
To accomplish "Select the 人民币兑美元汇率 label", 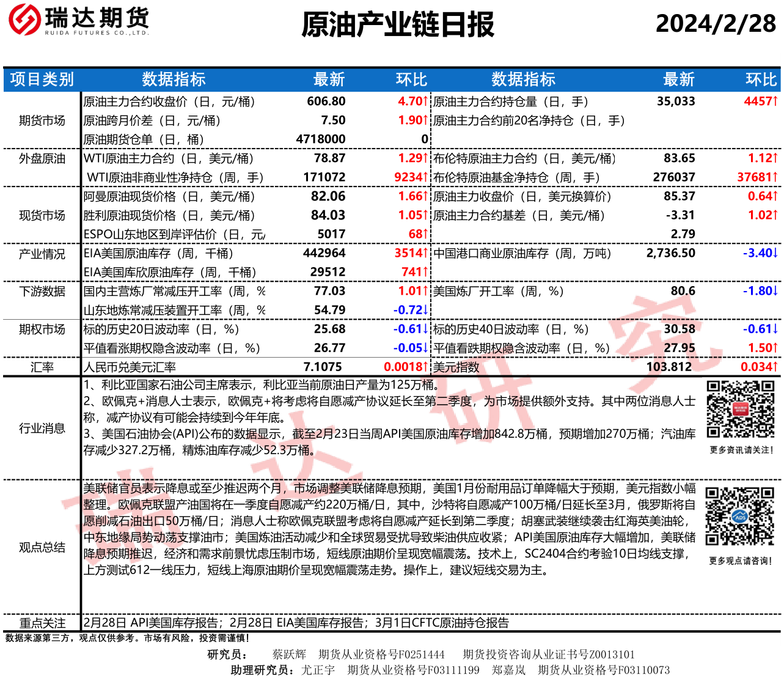I will 130,367.
